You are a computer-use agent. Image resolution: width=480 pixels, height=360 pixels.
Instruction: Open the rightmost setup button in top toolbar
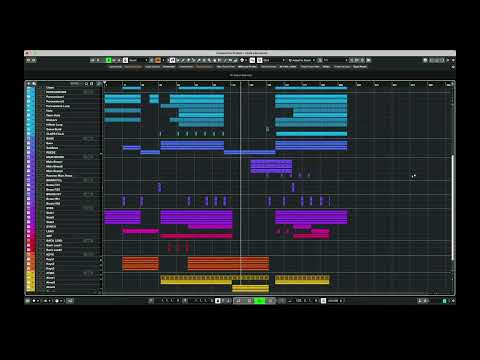pos(453,60)
